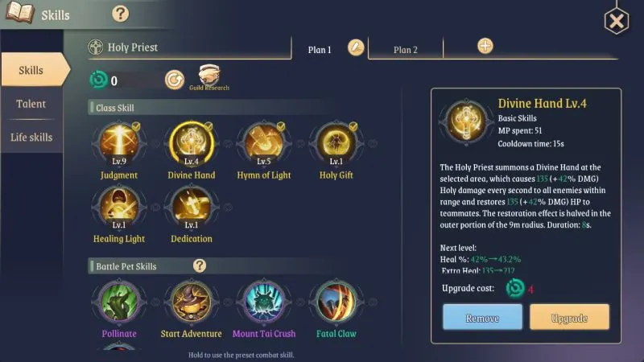Open the Skills help question mark
The width and height of the screenshot is (644, 362).
(x=120, y=14)
